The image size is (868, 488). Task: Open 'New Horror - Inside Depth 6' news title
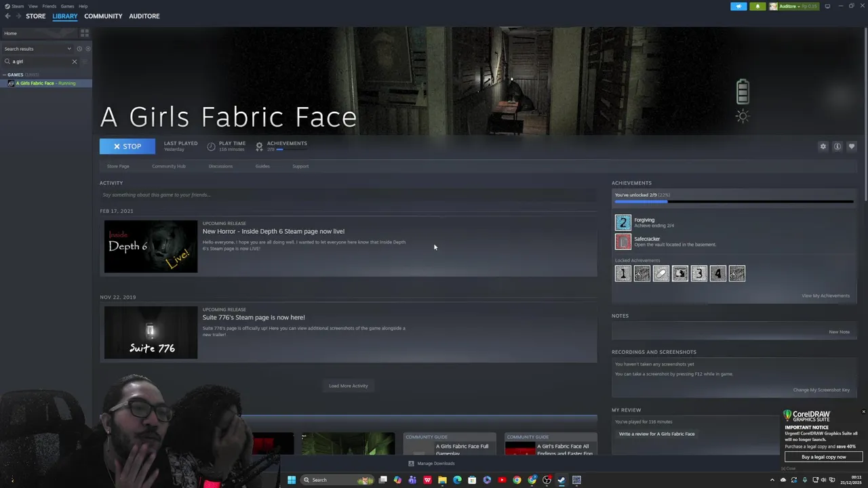tap(273, 231)
